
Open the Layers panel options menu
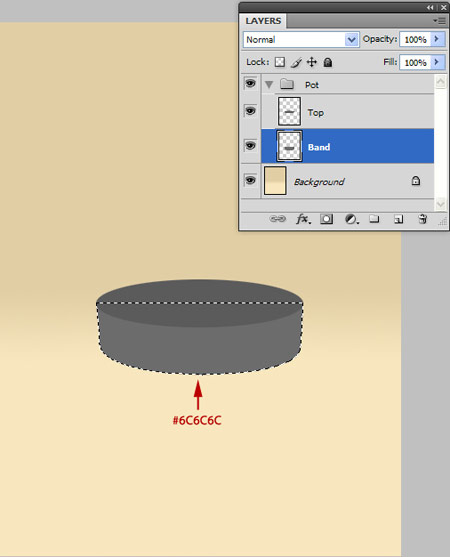440,21
